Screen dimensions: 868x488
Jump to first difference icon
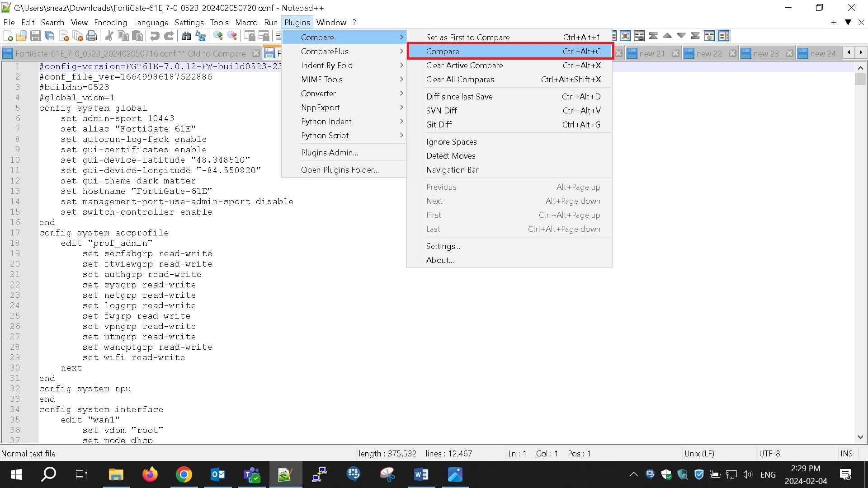pyautogui.click(x=653, y=36)
